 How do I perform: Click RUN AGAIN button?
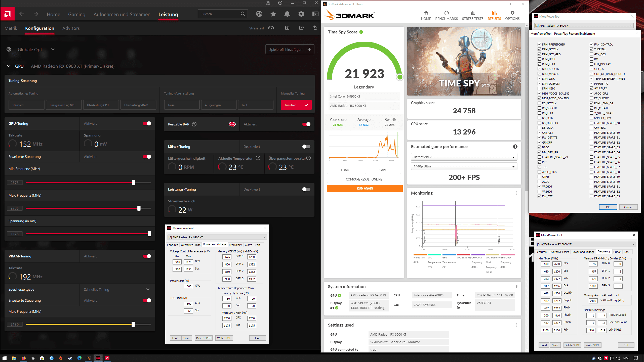click(365, 188)
